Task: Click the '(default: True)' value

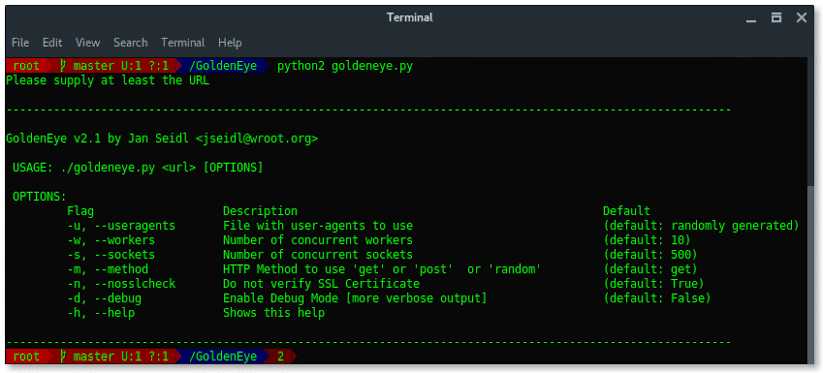Action: (x=654, y=284)
